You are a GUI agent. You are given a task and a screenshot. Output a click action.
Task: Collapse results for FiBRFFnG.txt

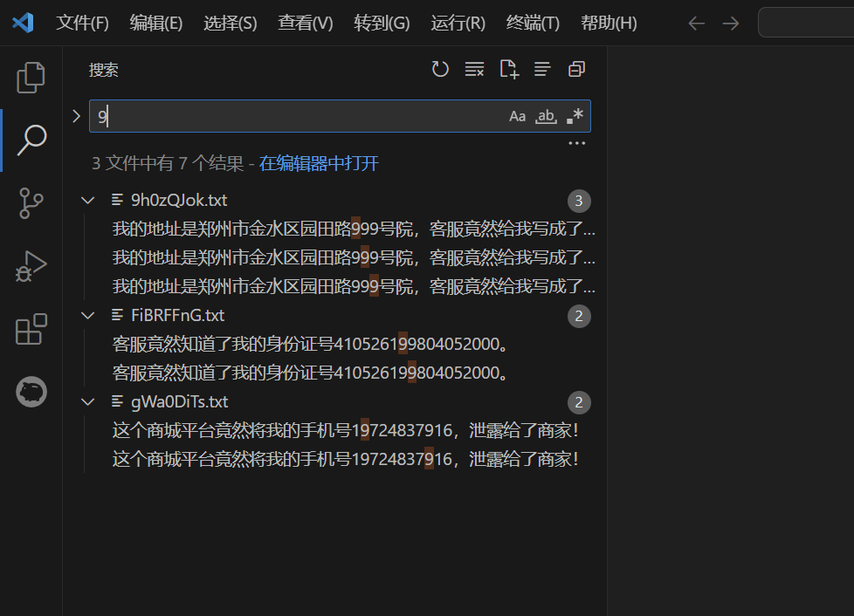tap(87, 316)
